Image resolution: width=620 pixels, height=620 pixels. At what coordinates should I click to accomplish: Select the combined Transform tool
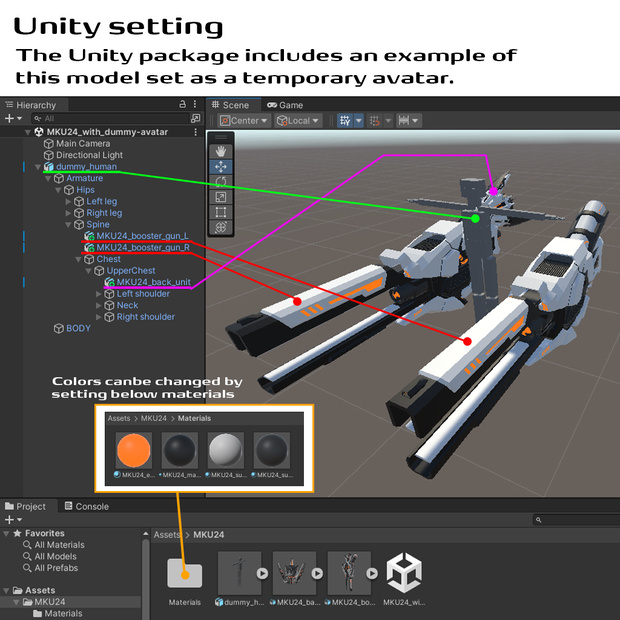pos(221,227)
